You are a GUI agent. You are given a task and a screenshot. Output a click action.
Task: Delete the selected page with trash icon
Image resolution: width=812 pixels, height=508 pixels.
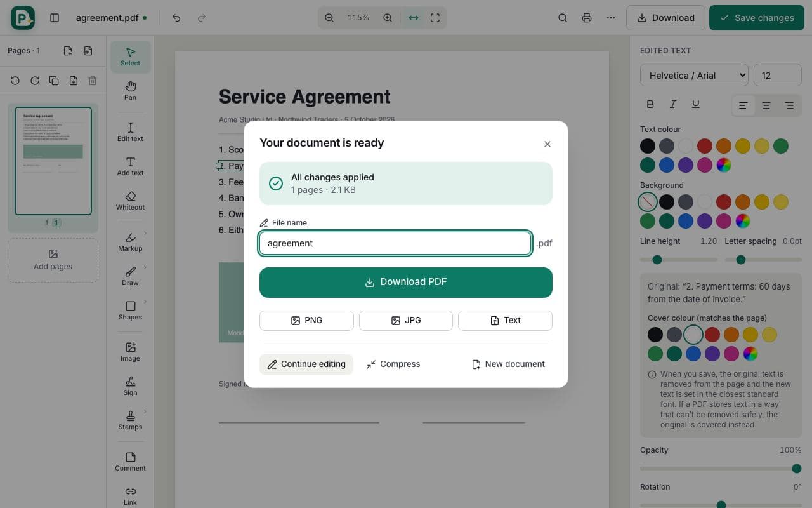(x=93, y=81)
